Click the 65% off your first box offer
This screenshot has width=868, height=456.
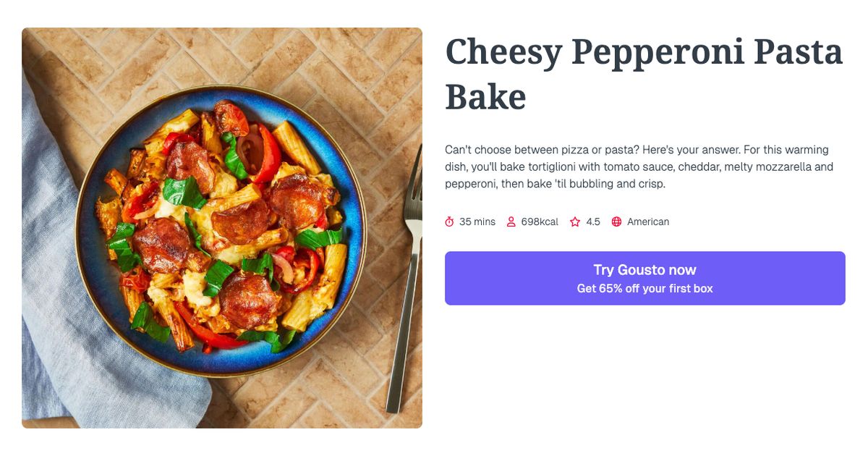644,287
